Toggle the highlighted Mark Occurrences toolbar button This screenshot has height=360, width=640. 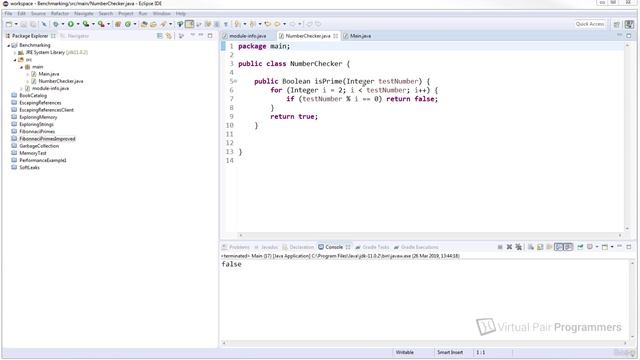tap(189, 24)
